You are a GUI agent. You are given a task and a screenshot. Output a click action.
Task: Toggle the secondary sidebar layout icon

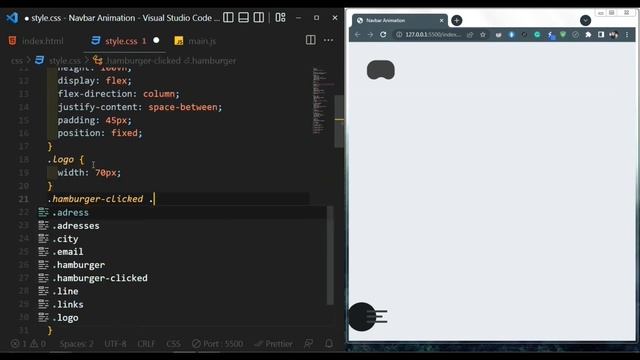259,18
